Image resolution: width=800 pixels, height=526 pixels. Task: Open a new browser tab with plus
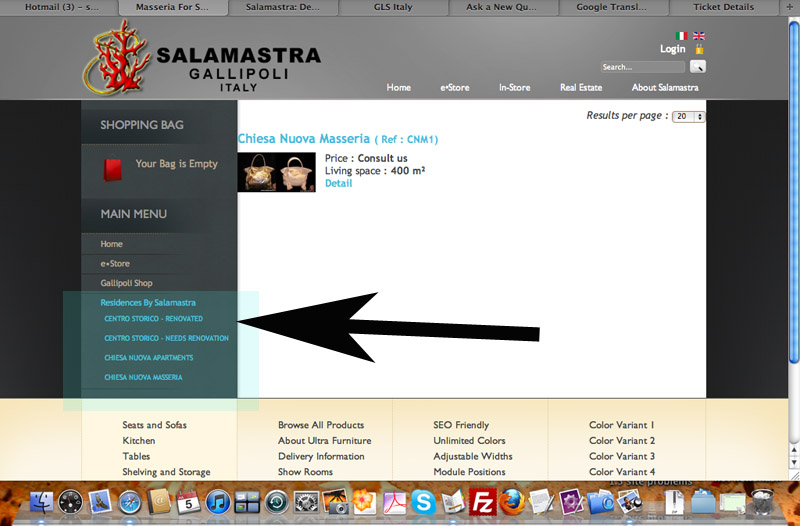coord(789,7)
